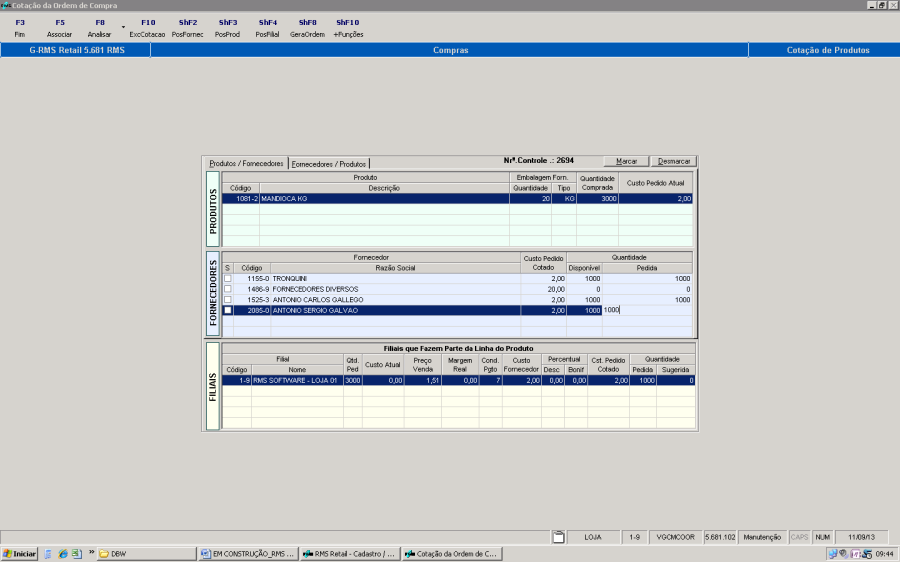Toggle the ANTONIO CARLOS GALLEGO checkbox

click(227, 300)
